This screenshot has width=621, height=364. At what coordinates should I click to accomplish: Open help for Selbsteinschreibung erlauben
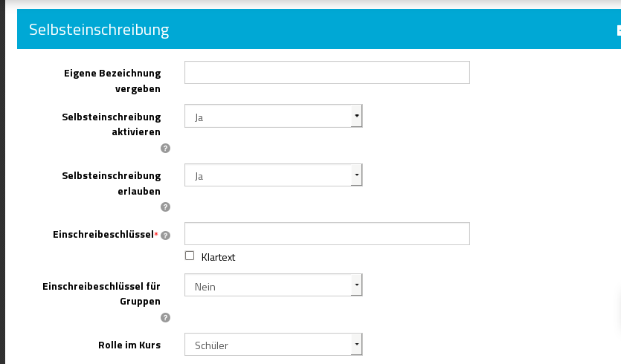[165, 207]
